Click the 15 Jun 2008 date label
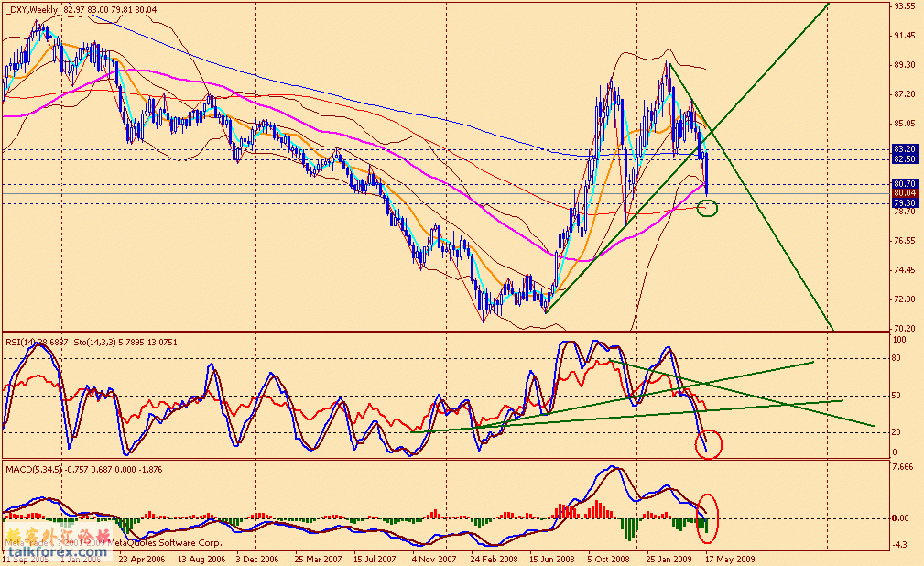Viewport: 924px width, 566px height. 551,559
